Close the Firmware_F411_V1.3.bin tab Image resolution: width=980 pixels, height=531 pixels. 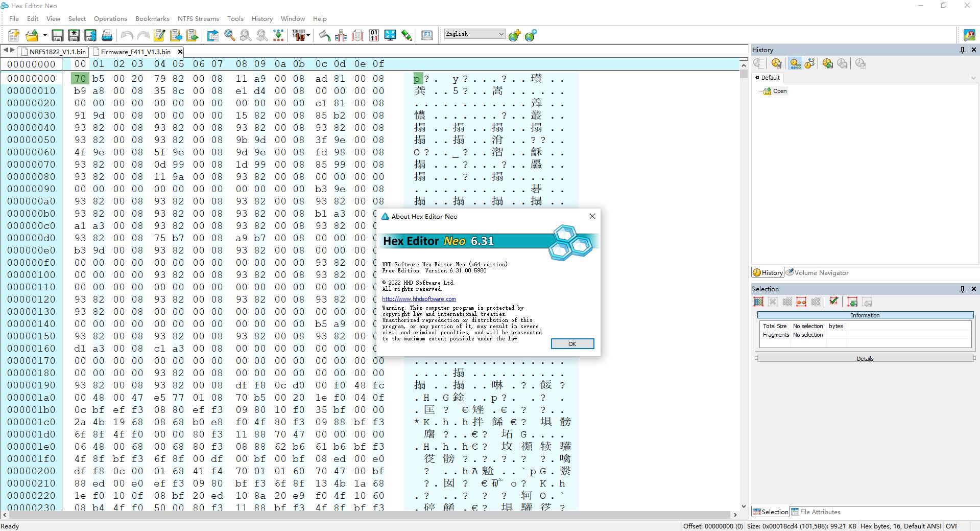tap(180, 52)
